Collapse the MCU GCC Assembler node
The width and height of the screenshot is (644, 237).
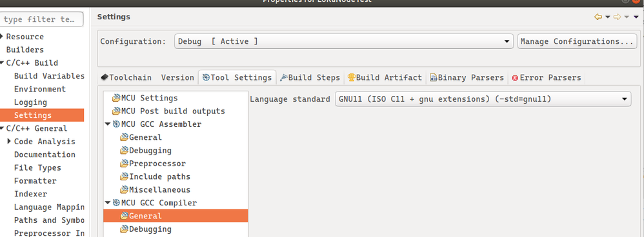click(108, 124)
